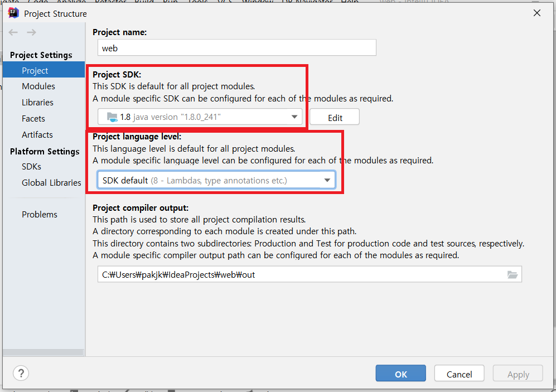The height and width of the screenshot is (392, 556).
Task: Click the Apply button
Action: point(518,374)
